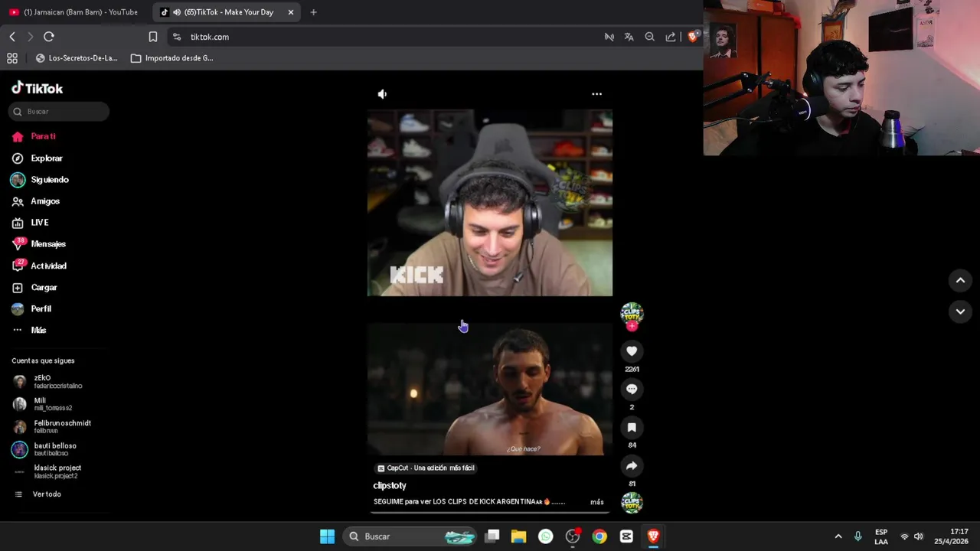
Task: Go to previous video with up chevron
Action: tap(960, 281)
